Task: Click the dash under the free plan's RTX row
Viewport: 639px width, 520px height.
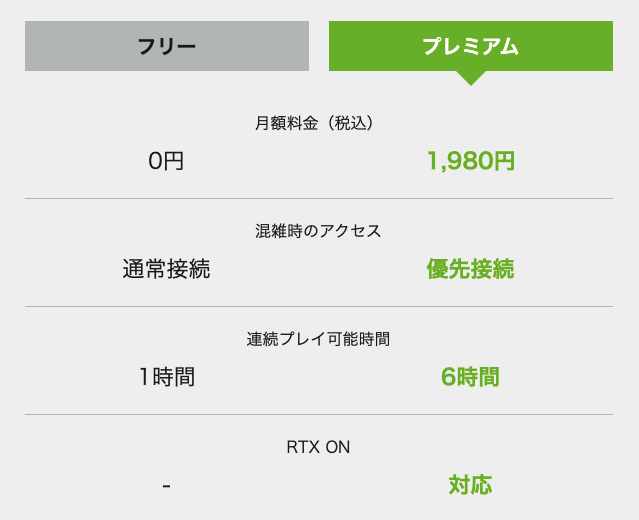Action: click(166, 486)
